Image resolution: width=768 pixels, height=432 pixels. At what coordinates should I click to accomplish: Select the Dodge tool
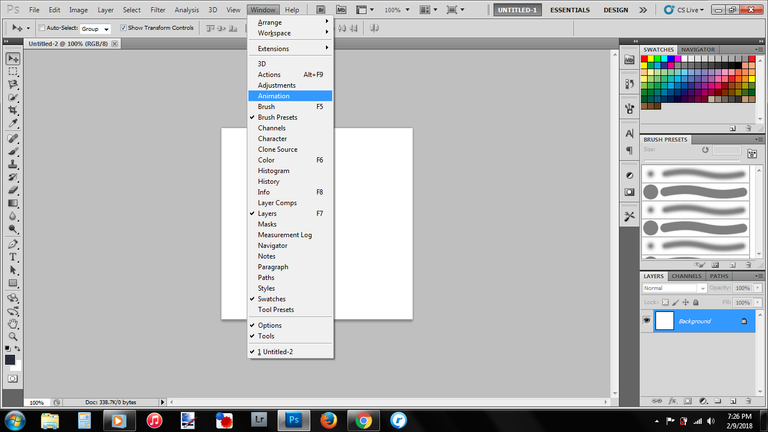(x=13, y=229)
